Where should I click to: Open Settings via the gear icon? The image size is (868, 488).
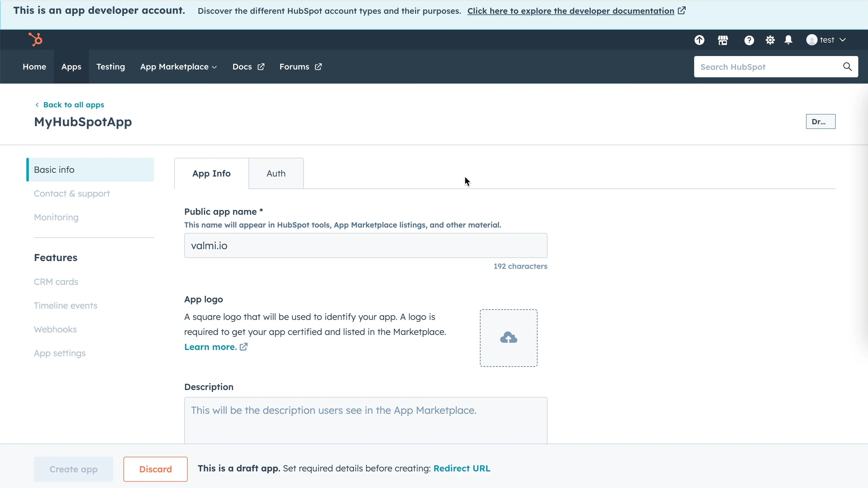tap(770, 40)
